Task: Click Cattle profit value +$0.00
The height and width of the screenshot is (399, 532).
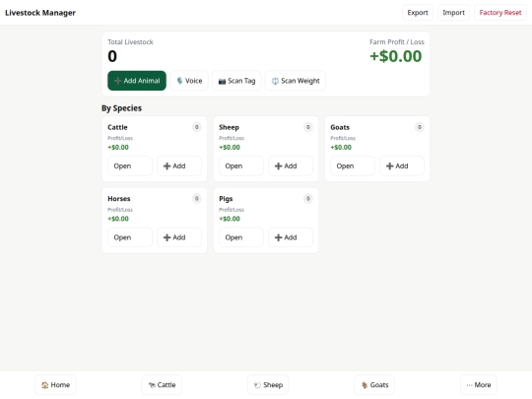Action: 118,147
